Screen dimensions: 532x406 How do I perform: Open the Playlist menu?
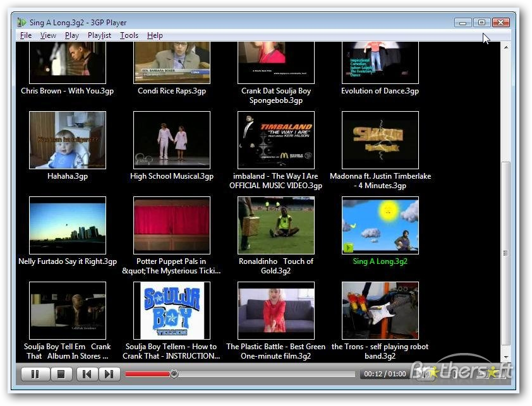point(99,35)
